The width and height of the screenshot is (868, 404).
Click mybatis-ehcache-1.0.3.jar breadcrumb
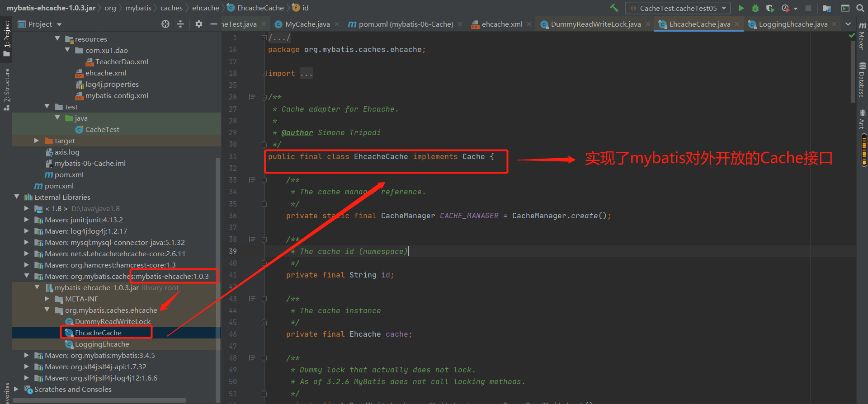point(51,8)
